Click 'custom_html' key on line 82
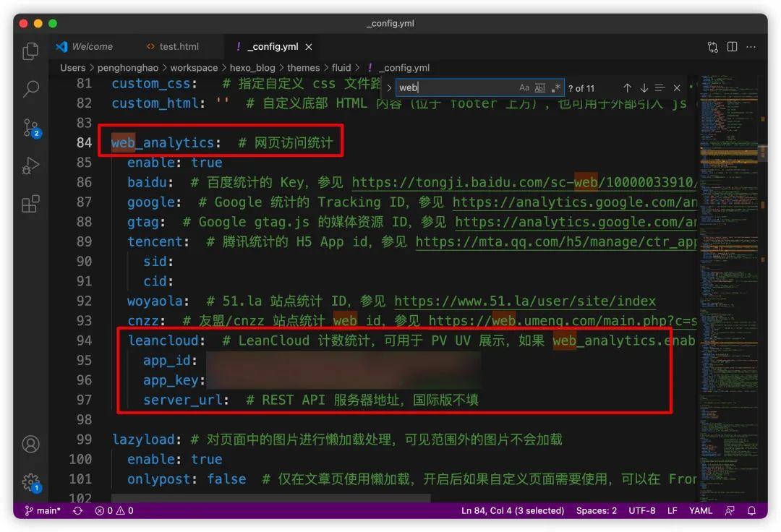 click(155, 103)
